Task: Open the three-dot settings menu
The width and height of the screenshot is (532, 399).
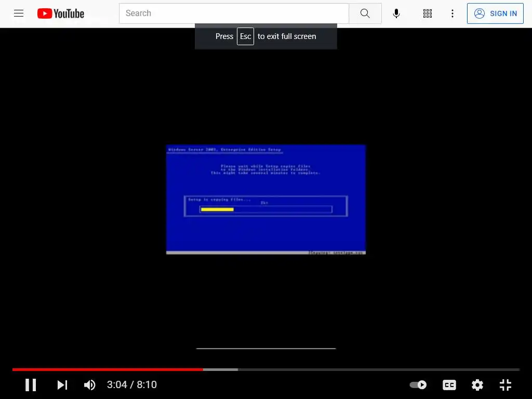Action: pyautogui.click(x=453, y=14)
